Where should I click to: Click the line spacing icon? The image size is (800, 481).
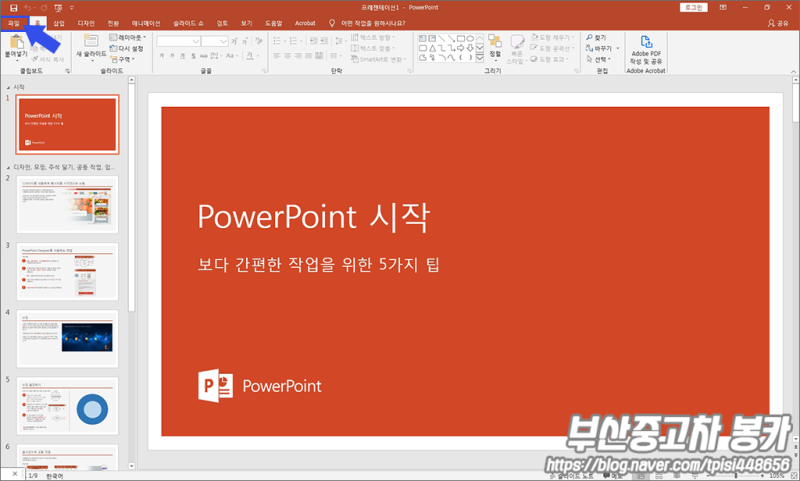coord(339,41)
